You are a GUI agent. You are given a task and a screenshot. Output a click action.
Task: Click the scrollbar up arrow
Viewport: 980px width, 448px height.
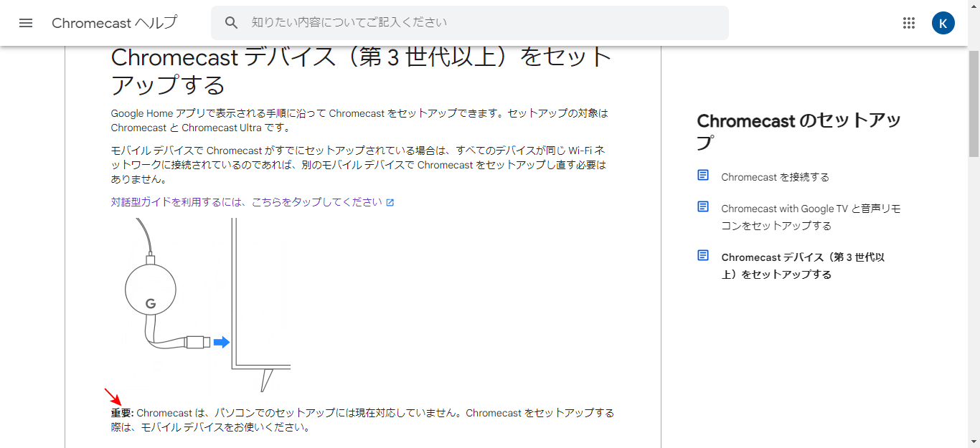coord(974,6)
